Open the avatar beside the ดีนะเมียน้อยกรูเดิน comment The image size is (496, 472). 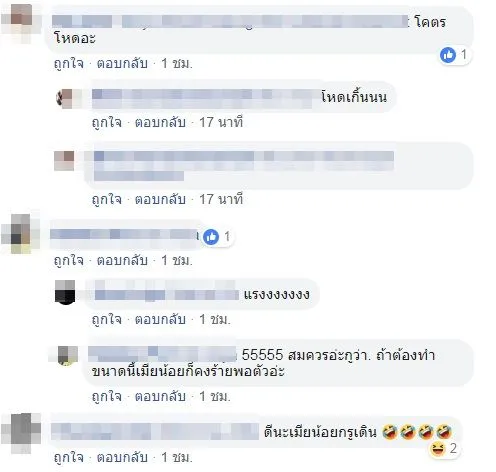point(21,433)
